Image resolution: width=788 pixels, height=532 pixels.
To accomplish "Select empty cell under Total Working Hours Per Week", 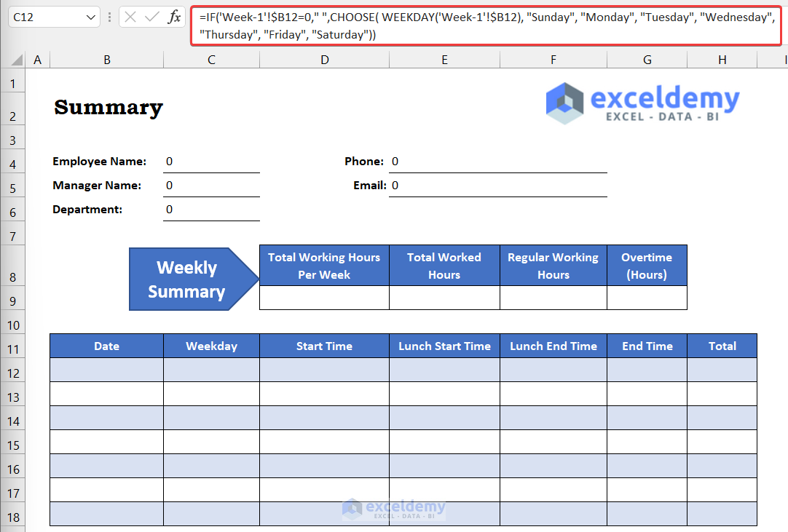I will pos(324,298).
